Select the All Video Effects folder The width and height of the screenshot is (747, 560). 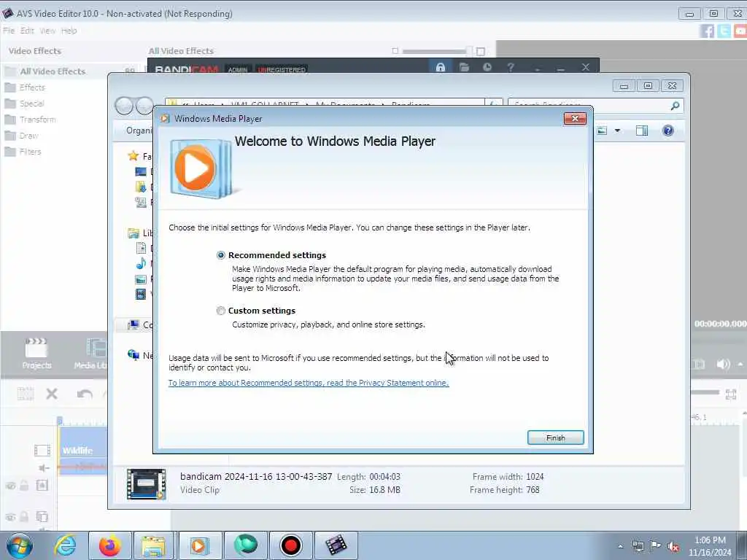(53, 71)
